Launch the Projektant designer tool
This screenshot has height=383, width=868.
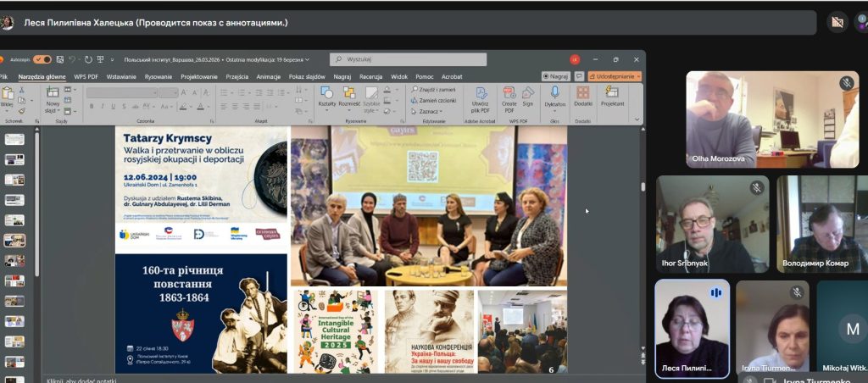[612, 93]
